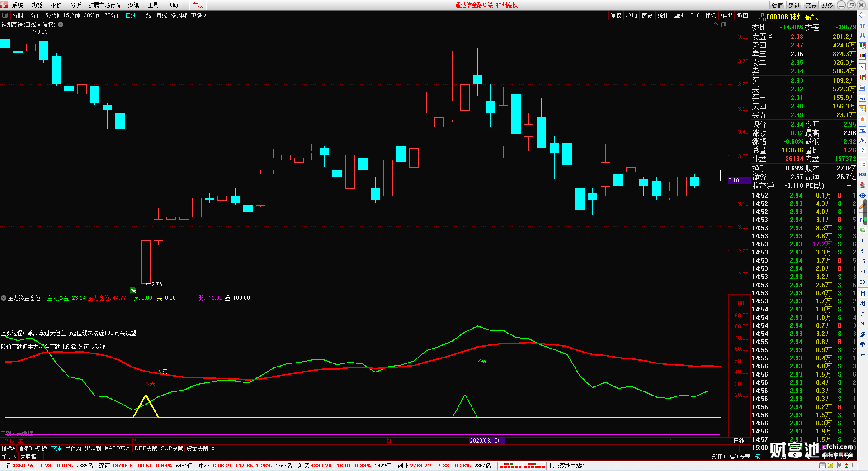
Task: Click the 画线 draw line button
Action: [x=679, y=15]
